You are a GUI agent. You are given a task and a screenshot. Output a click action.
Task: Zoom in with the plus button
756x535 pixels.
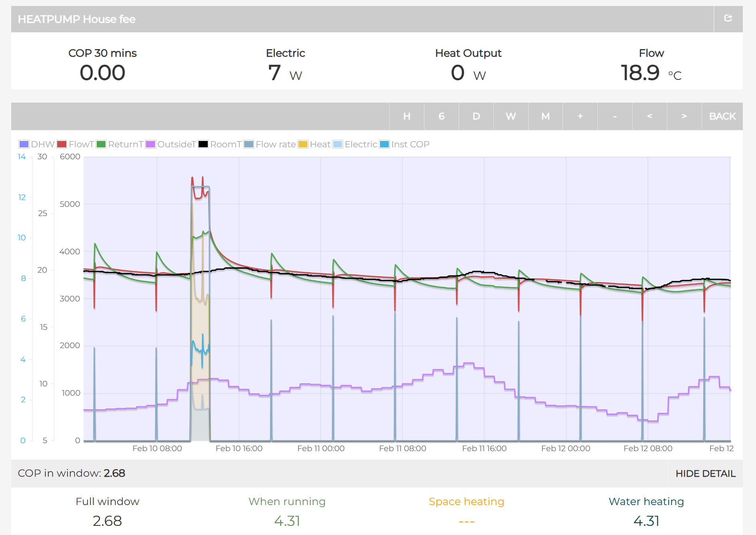(580, 116)
